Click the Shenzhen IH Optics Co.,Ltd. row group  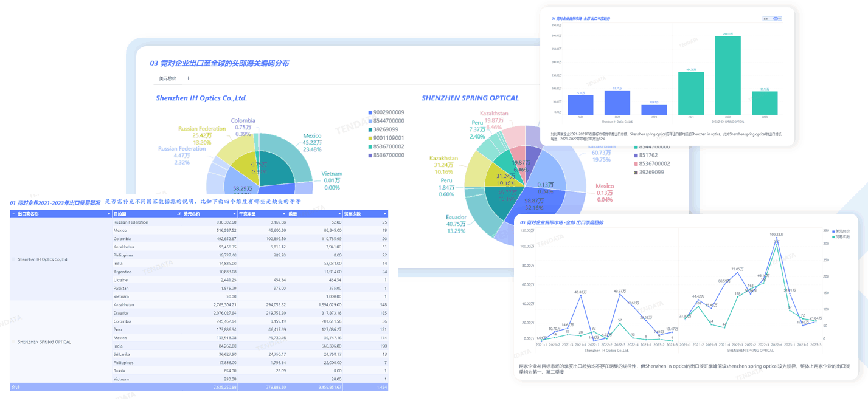(x=43, y=259)
